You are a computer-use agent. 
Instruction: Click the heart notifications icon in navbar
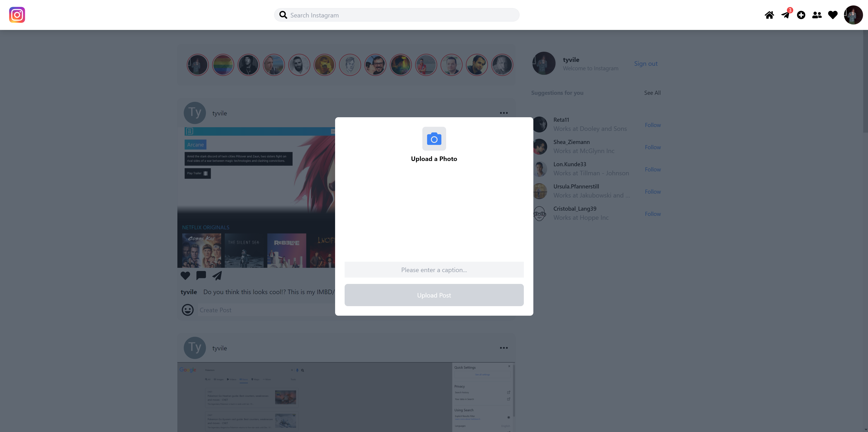[x=833, y=15]
